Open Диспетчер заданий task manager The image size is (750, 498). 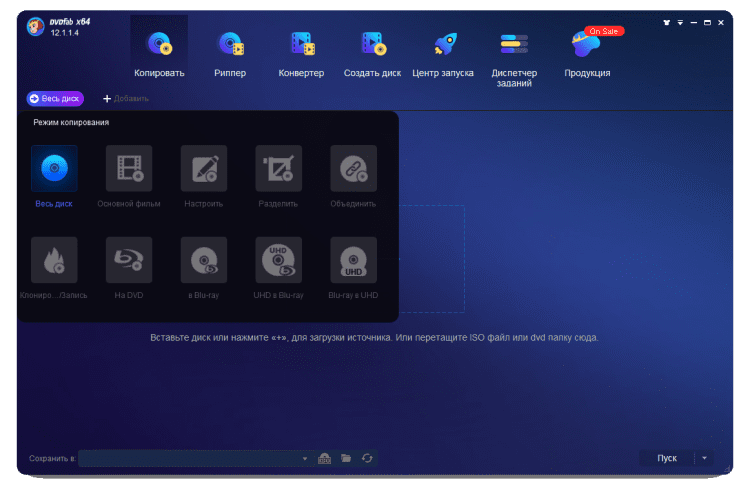tap(514, 58)
